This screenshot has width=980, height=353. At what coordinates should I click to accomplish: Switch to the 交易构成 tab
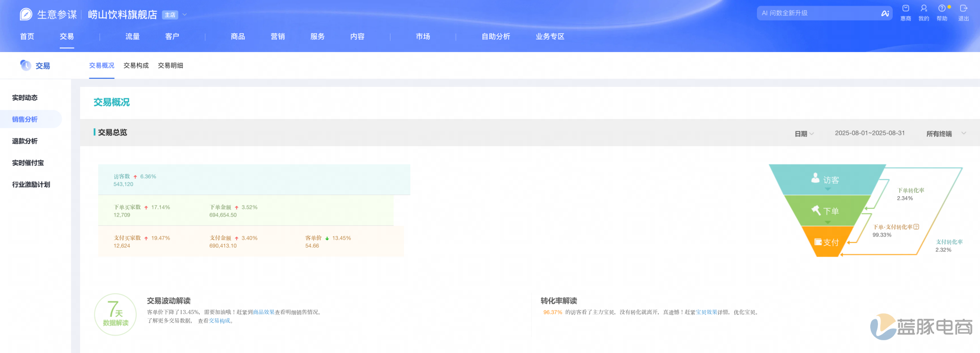pyautogui.click(x=136, y=65)
